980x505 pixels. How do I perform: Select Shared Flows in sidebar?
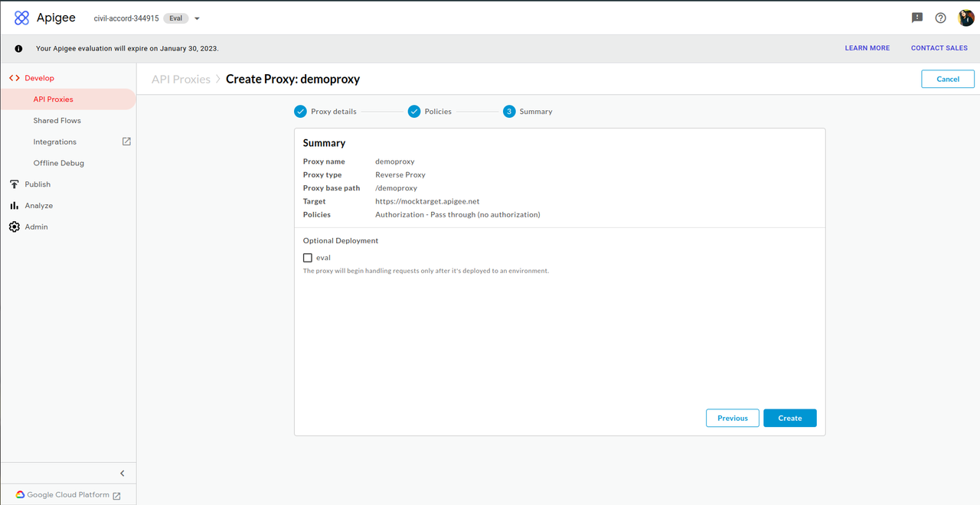coord(57,121)
